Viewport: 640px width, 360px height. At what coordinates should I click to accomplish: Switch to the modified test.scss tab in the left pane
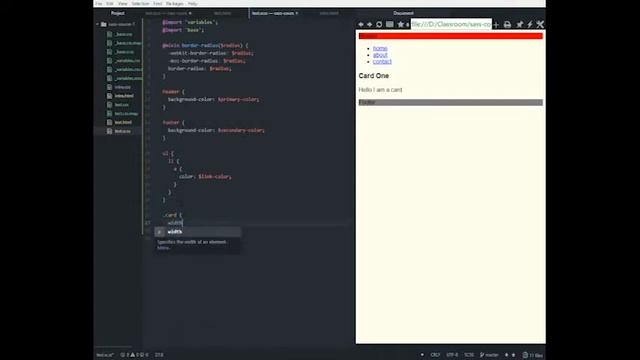pyautogui.click(x=168, y=13)
